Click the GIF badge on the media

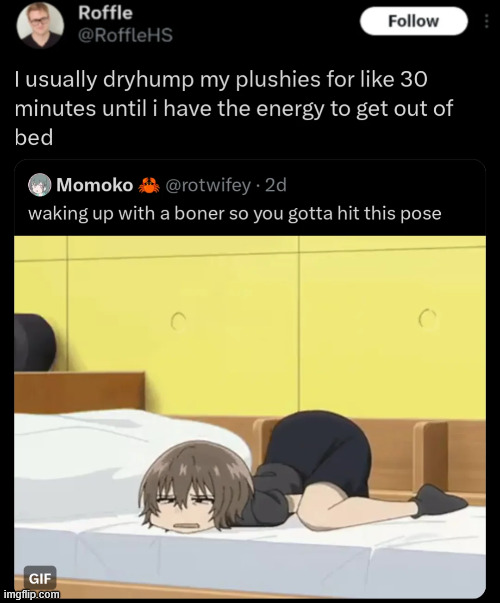click(40, 578)
